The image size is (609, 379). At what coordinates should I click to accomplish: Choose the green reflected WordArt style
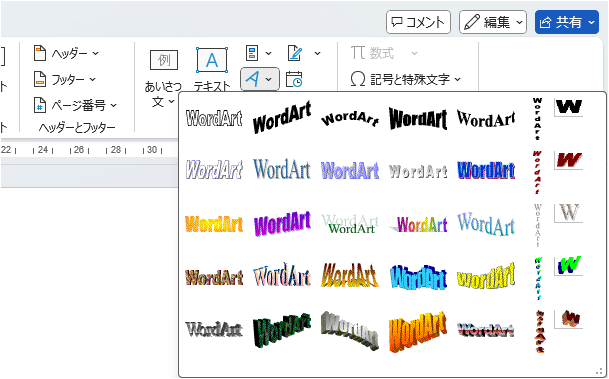pyautogui.click(x=350, y=224)
